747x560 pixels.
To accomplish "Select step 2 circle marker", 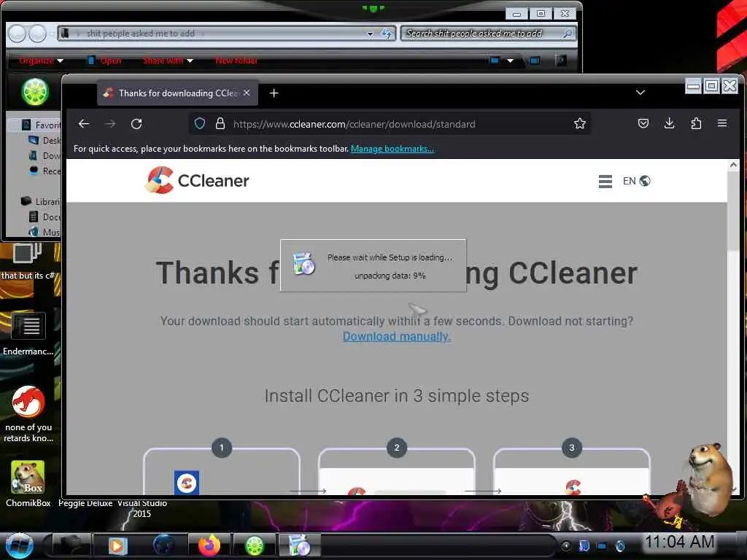I will click(x=396, y=448).
